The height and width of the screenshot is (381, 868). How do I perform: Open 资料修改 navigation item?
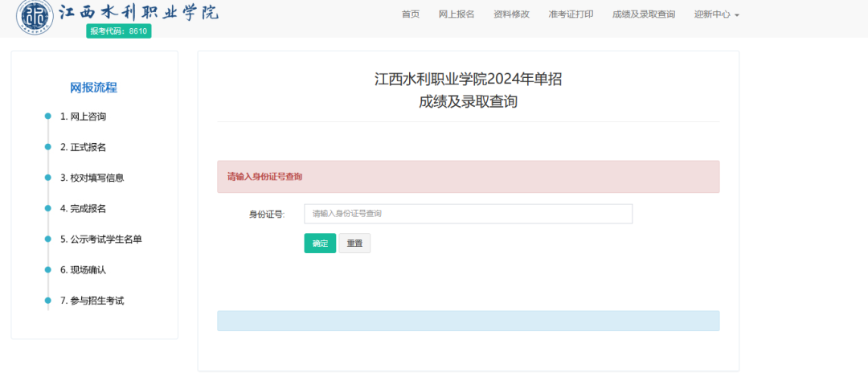tap(511, 14)
